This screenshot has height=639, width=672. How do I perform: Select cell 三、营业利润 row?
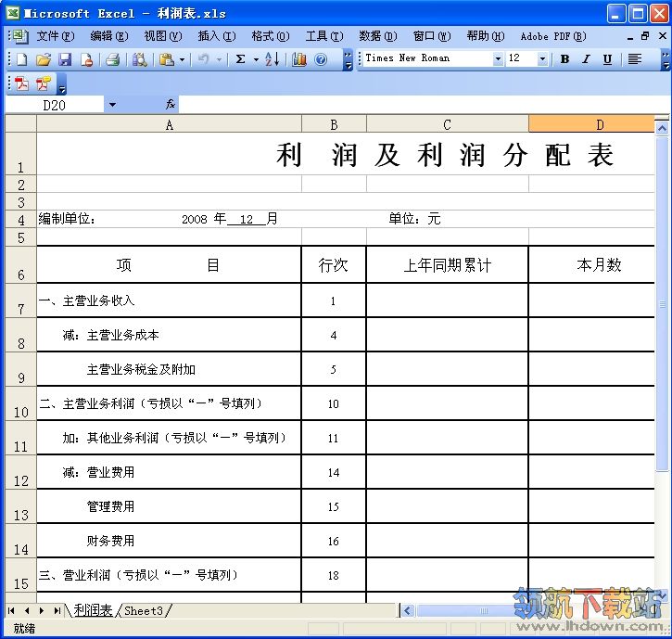[x=170, y=575]
